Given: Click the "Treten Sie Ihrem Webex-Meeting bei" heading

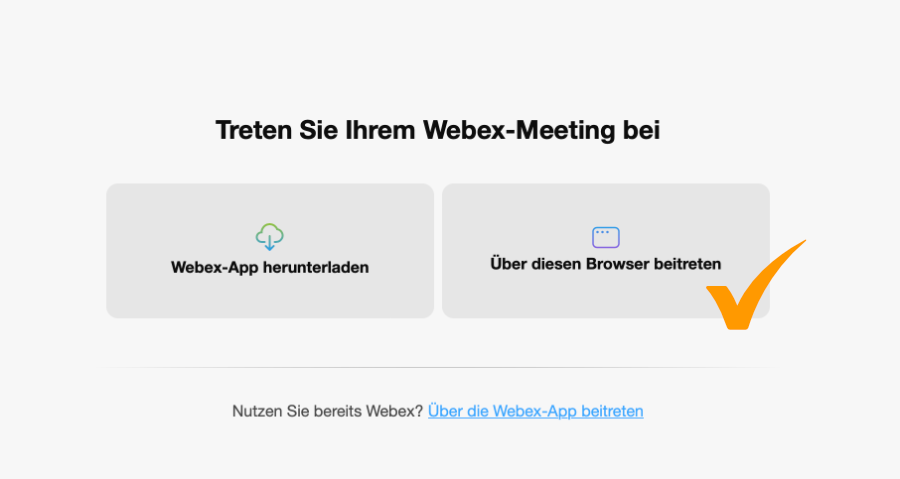Looking at the screenshot, I should click(438, 130).
